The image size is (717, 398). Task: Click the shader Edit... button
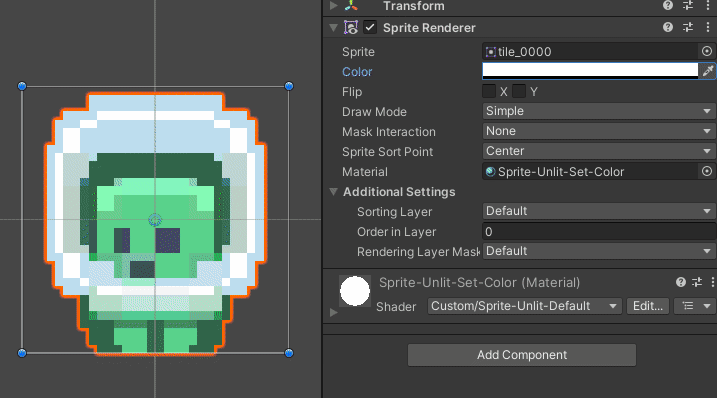(x=648, y=306)
